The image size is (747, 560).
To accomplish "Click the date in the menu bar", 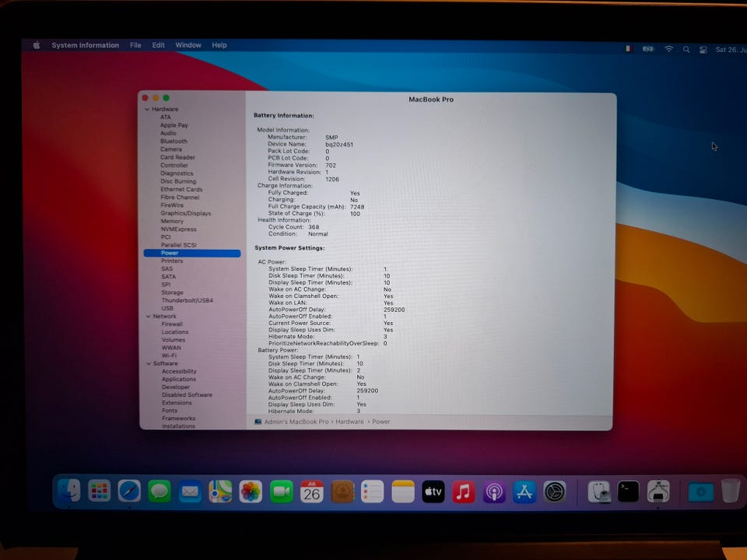I will coord(731,50).
